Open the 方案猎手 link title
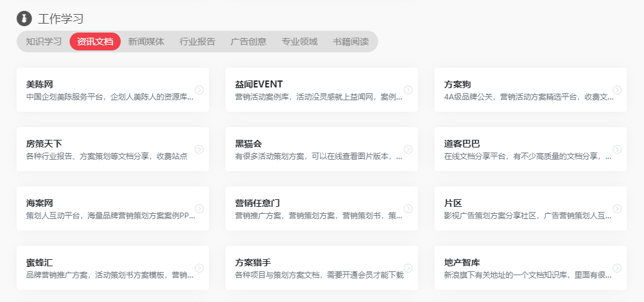Viewport: 644px width, 302px height. [253, 262]
